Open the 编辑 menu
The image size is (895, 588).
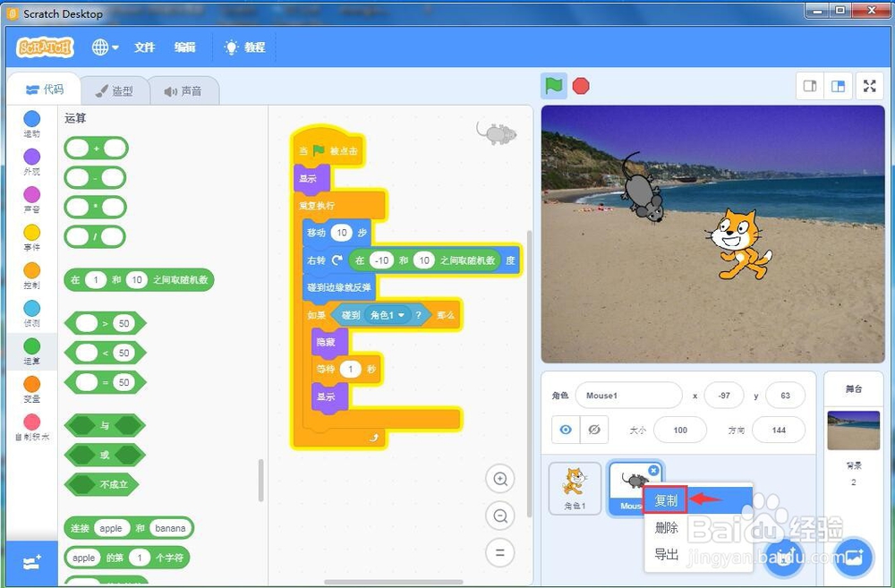185,47
